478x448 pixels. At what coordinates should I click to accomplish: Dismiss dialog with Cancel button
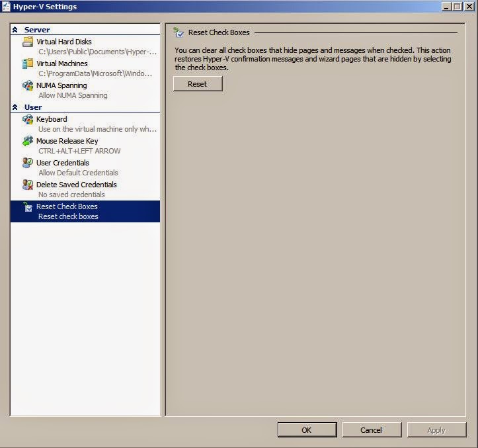[x=372, y=430]
